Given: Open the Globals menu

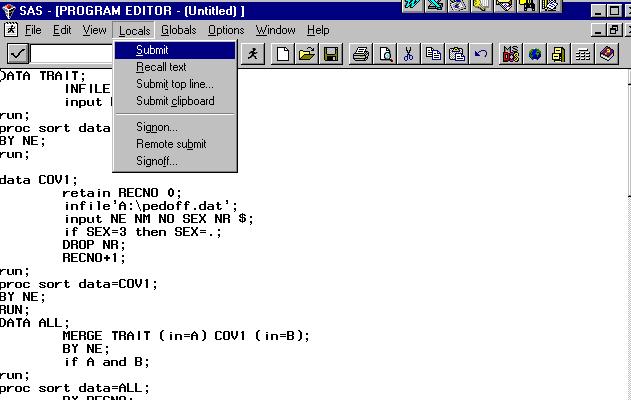Looking at the screenshot, I should click(x=178, y=30).
